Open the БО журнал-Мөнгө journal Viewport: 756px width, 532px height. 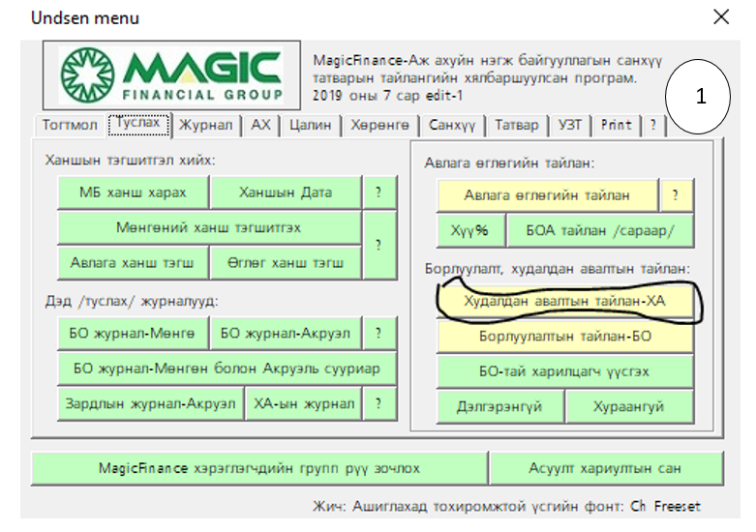[132, 333]
